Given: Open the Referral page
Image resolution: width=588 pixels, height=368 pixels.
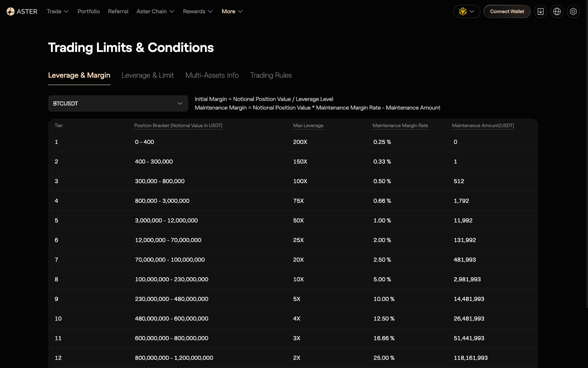Looking at the screenshot, I should (118, 11).
